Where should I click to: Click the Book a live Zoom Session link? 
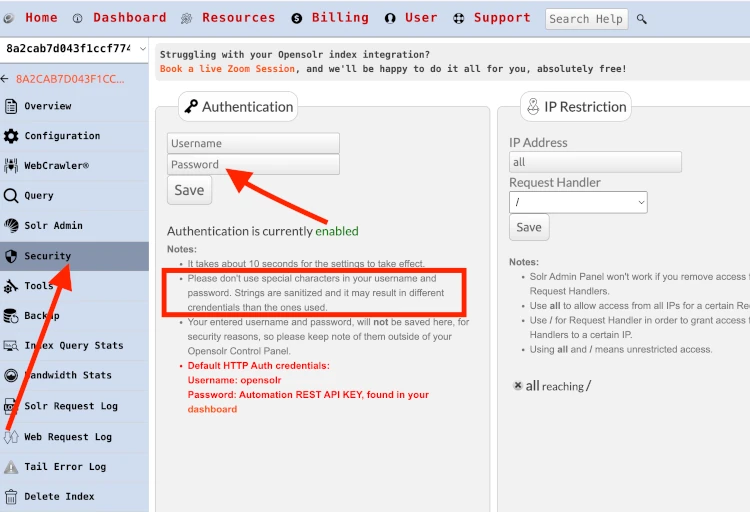coord(227,69)
